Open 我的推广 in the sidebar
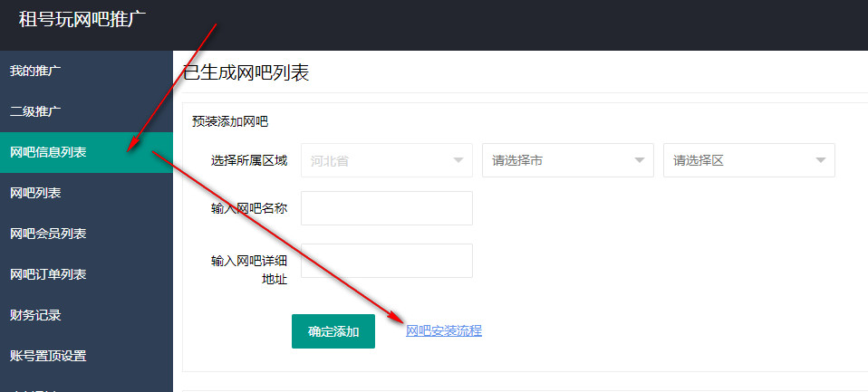The height and width of the screenshot is (392, 868). 86,71
